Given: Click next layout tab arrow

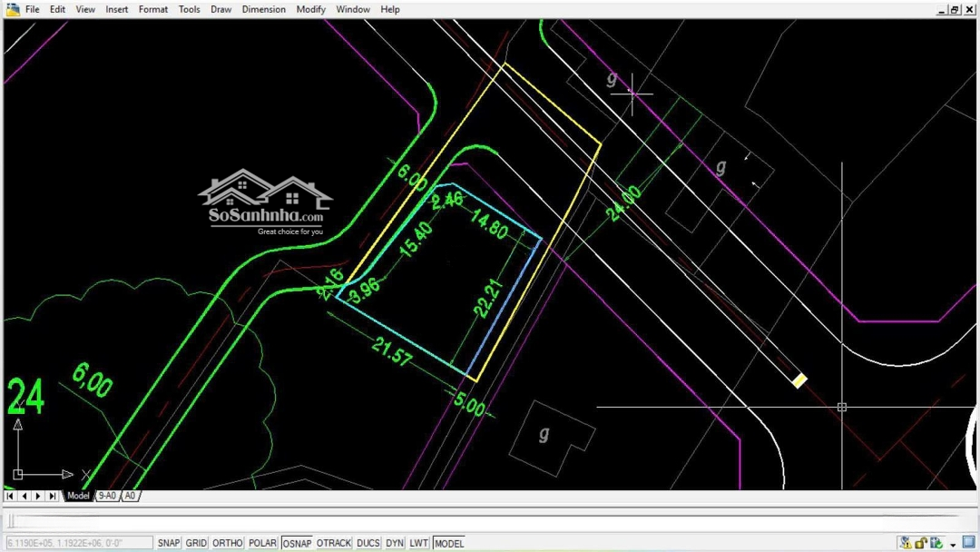Looking at the screenshot, I should [38, 496].
